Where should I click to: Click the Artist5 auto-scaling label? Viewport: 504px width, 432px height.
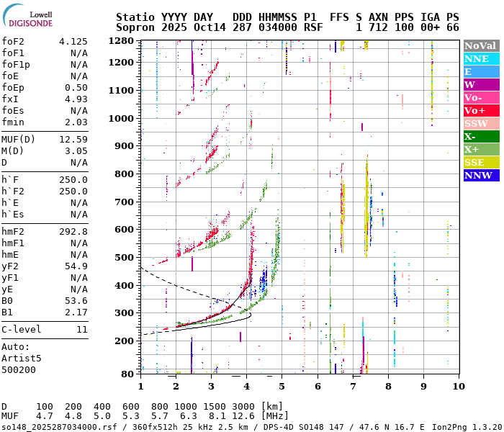click(x=22, y=358)
